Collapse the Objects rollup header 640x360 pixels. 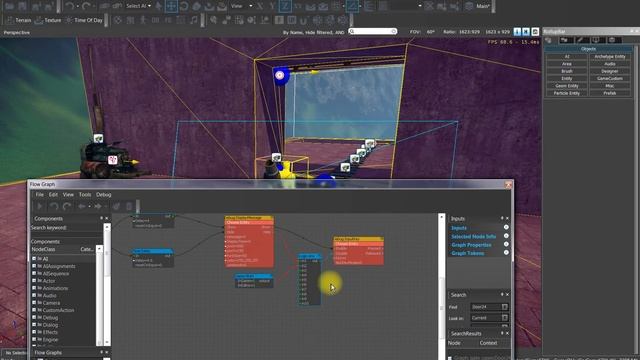588,49
